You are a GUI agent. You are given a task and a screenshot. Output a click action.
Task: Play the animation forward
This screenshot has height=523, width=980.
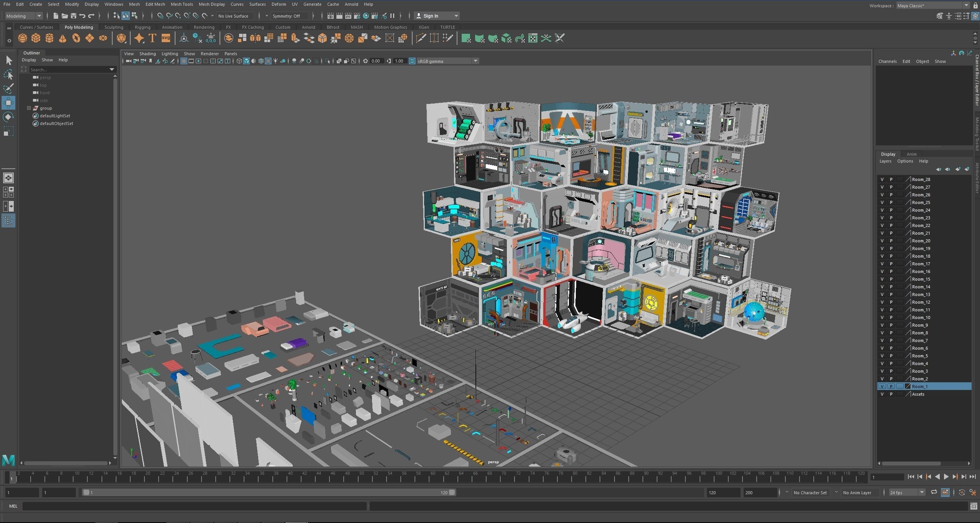point(946,477)
